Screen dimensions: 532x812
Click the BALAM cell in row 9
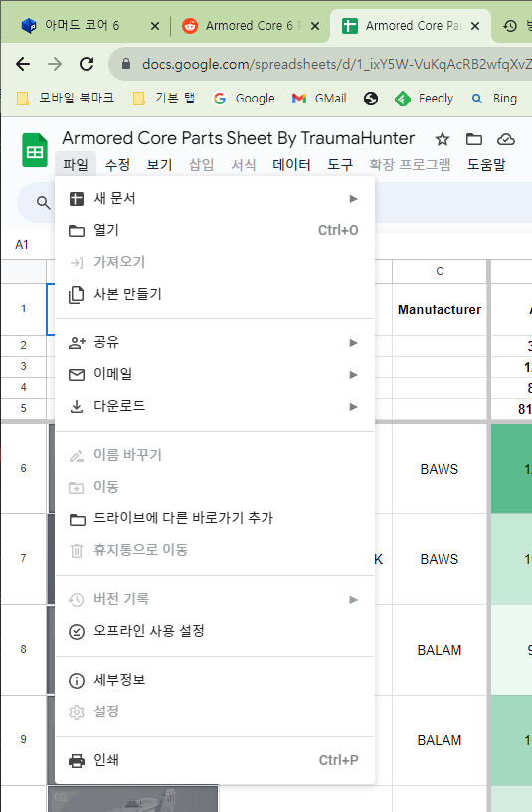point(440,740)
